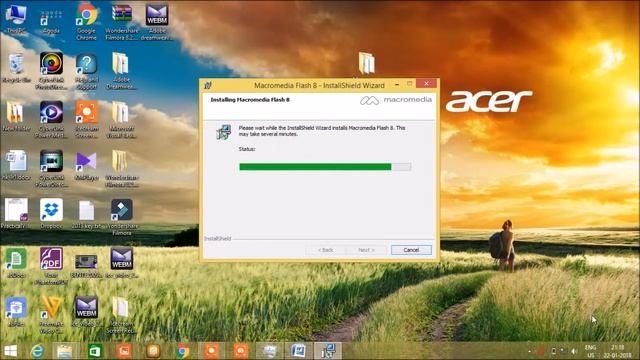This screenshot has width=640, height=360.
Task: Open the Dropbox desktop shortcut
Action: [x=51, y=214]
